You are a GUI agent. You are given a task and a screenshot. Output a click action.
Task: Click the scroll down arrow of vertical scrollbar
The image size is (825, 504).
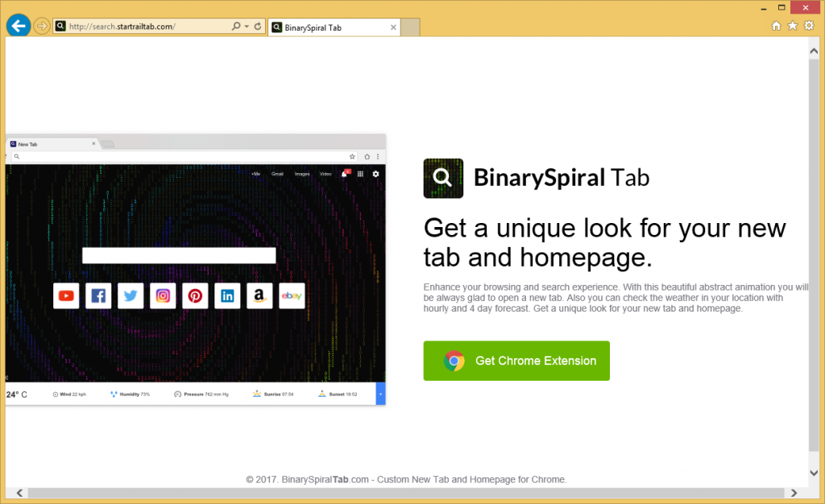point(814,473)
